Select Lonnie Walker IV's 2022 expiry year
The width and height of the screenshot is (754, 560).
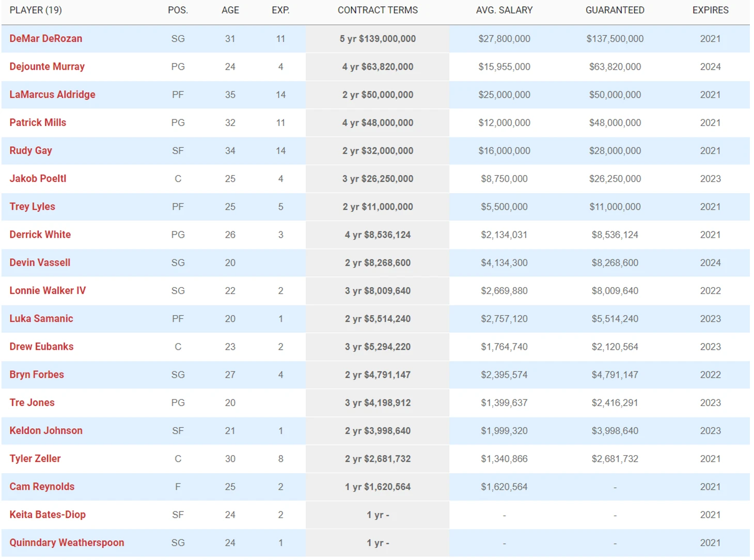click(710, 290)
